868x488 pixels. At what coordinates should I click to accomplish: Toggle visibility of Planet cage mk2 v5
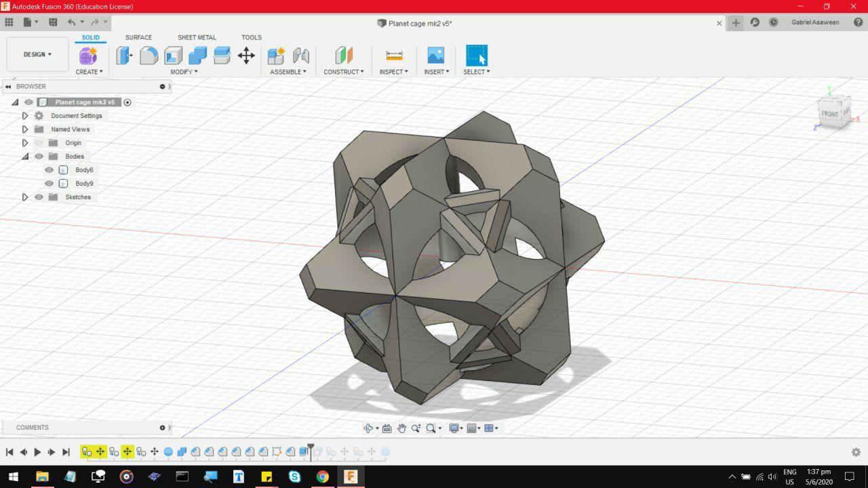pos(28,102)
